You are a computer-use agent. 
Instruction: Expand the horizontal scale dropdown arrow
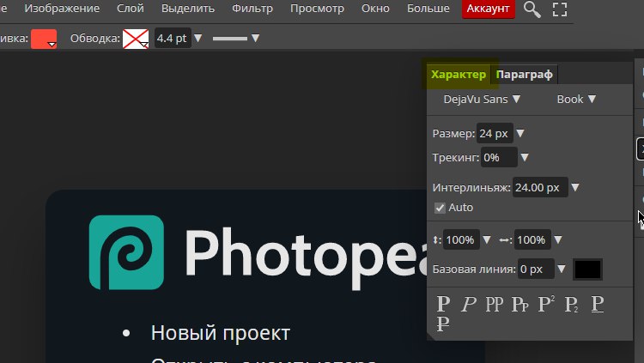[x=558, y=239]
